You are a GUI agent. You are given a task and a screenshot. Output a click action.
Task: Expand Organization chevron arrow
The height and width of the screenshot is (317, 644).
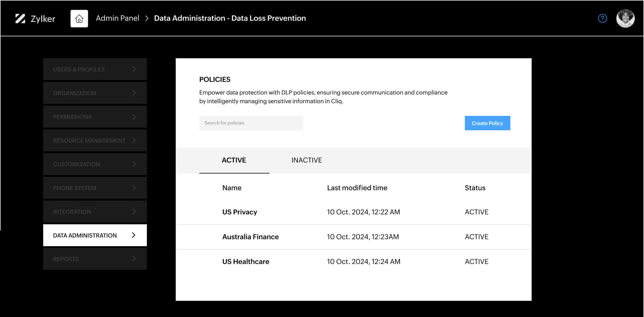coord(134,93)
